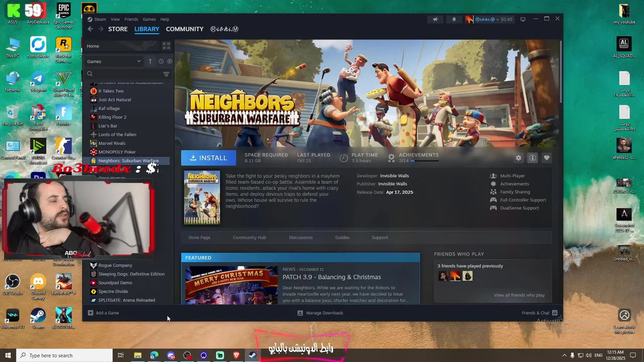Switch to the STORE tab
Image resolution: width=644 pixels, height=362 pixels.
(118, 29)
